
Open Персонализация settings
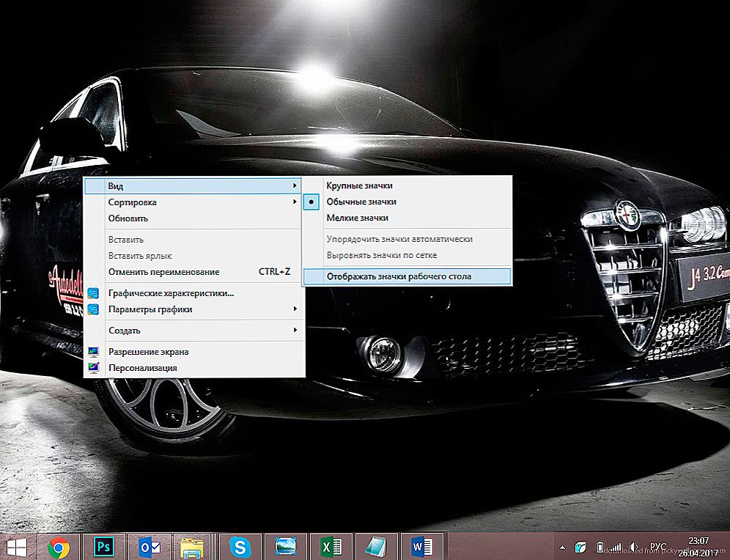(193, 368)
